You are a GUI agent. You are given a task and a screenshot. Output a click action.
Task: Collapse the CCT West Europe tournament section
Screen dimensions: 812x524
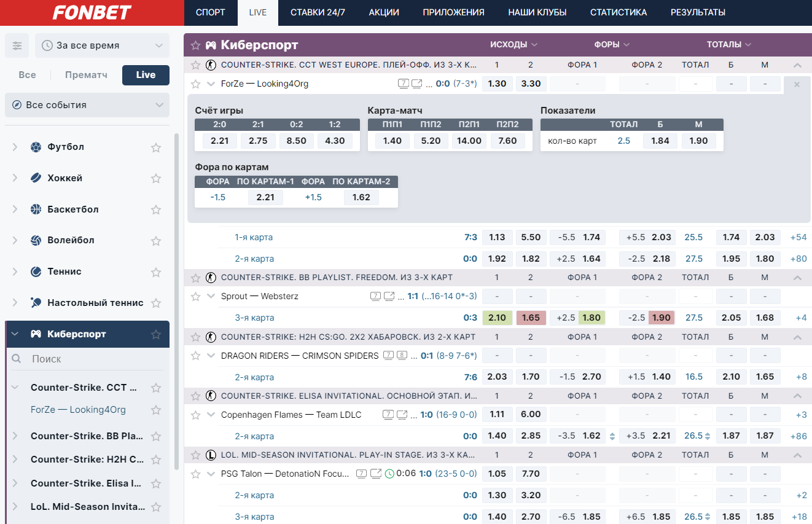[797, 65]
